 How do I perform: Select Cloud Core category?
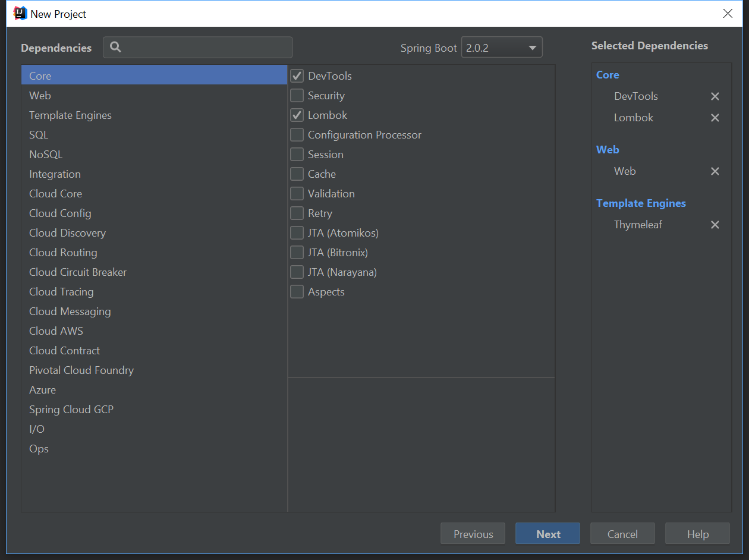coord(154,194)
